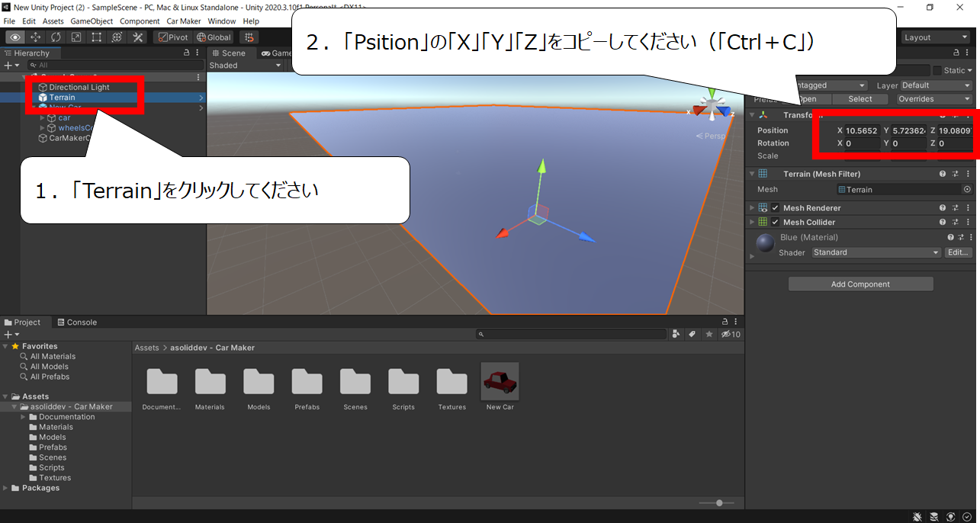Open Mesh Filter help icon
The height and width of the screenshot is (523, 980).
943,174
